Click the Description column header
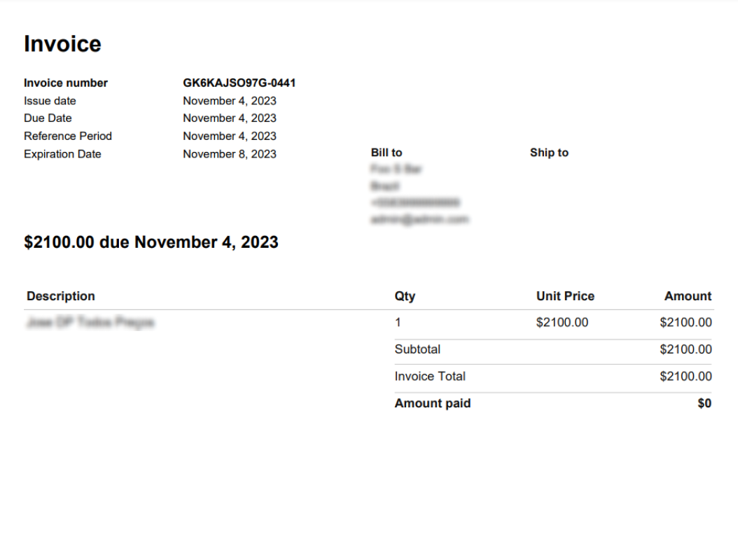 coord(61,296)
